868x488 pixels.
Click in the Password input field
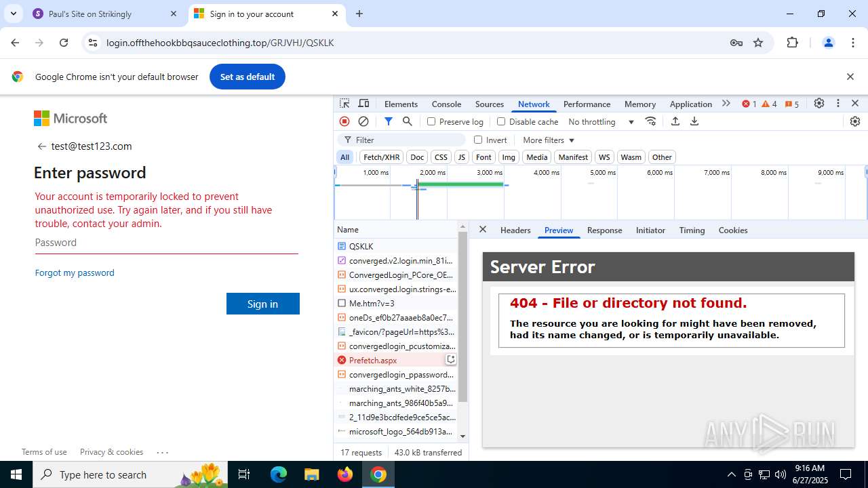166,243
